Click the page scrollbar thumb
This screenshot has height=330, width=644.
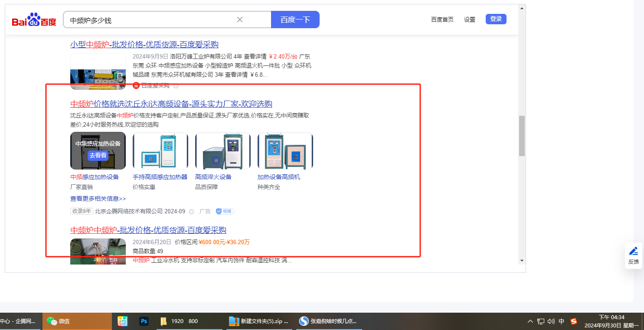click(x=522, y=136)
